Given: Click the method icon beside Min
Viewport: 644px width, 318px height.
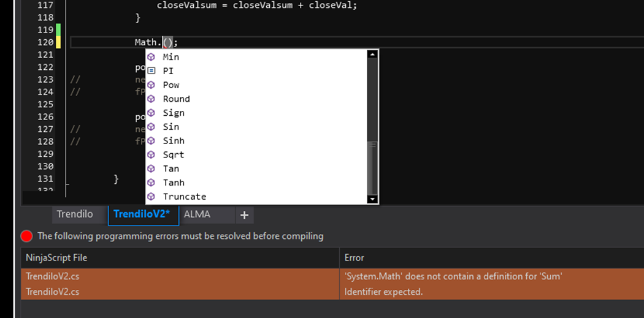Looking at the screenshot, I should click(151, 57).
